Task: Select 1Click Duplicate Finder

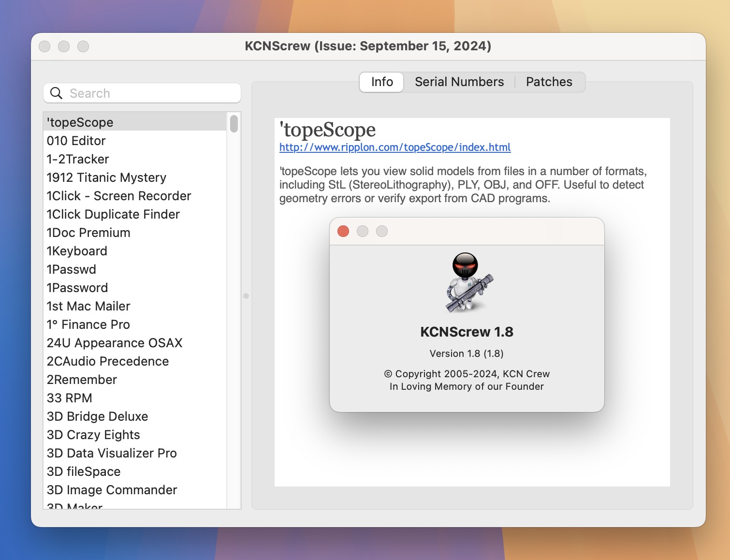Action: (x=135, y=214)
